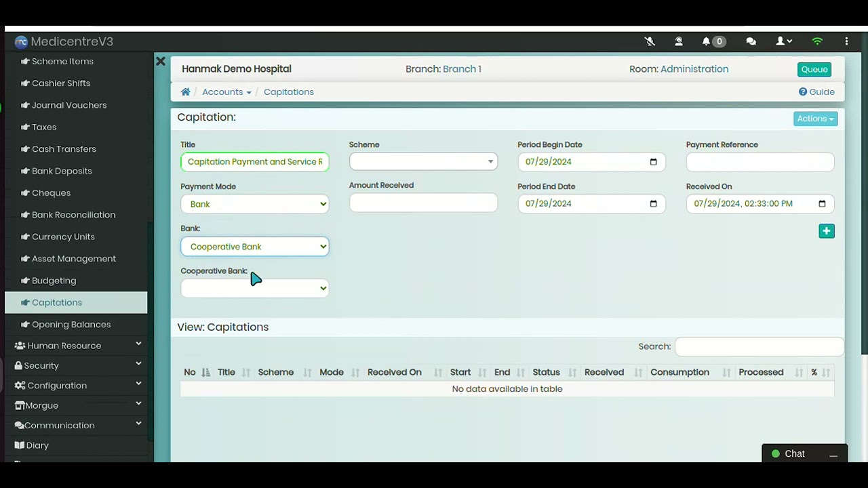The width and height of the screenshot is (868, 488).
Task: Sort table by End column
Action: coord(511,372)
